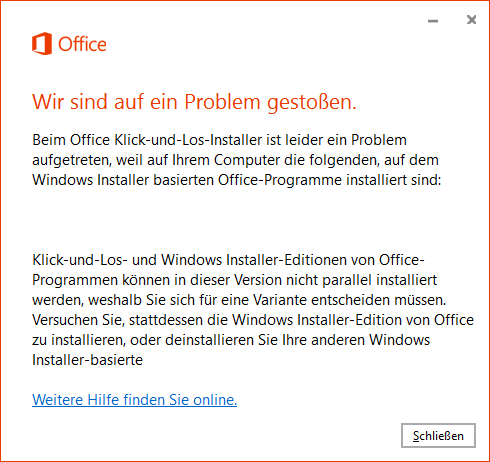
Task: Click the Schließen button
Action: pyautogui.click(x=438, y=435)
